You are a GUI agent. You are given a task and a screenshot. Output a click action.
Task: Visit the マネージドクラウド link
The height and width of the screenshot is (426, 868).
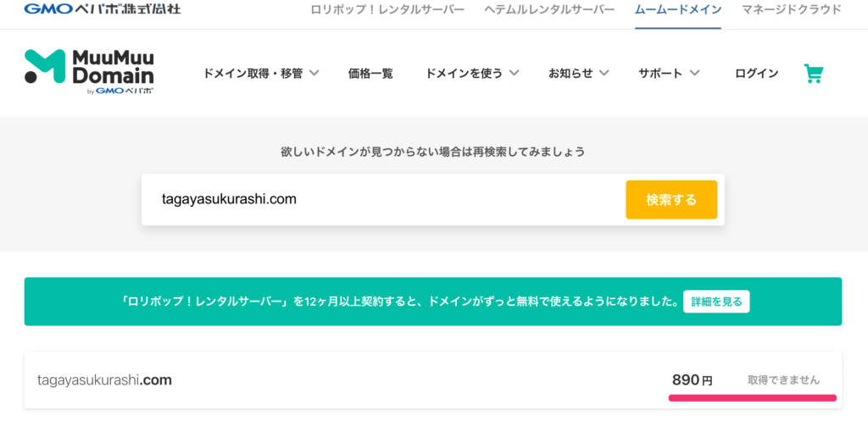point(791,10)
